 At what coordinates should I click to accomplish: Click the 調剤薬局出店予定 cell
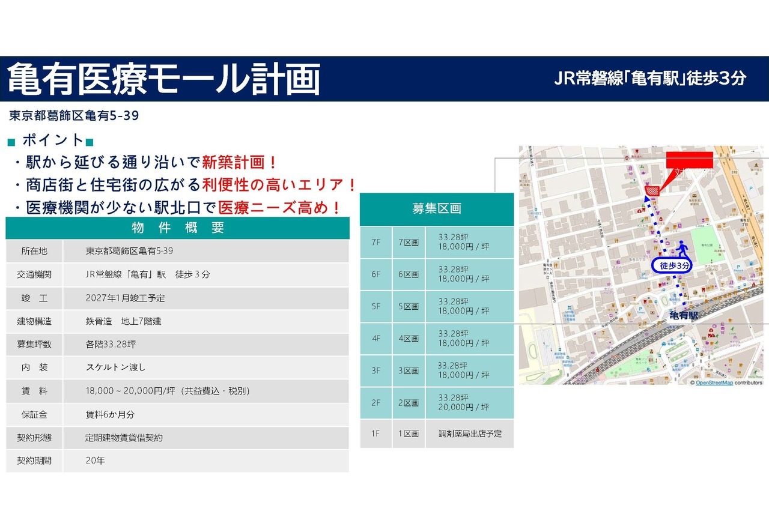tap(470, 434)
